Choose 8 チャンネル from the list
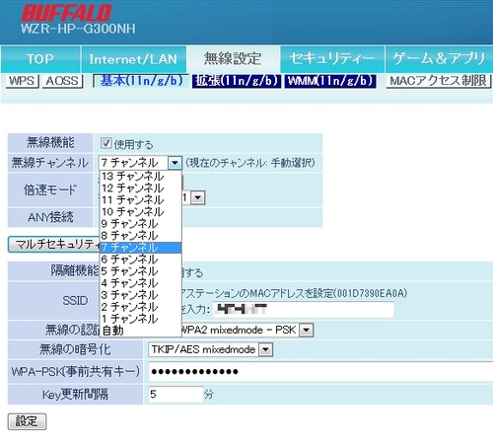This screenshot has width=493, height=448. [140, 235]
